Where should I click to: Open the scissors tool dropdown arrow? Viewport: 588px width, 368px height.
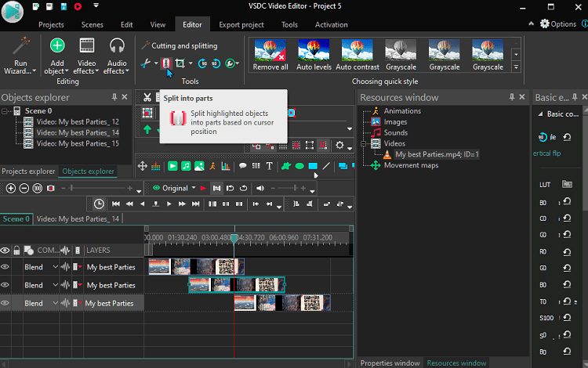[156, 63]
